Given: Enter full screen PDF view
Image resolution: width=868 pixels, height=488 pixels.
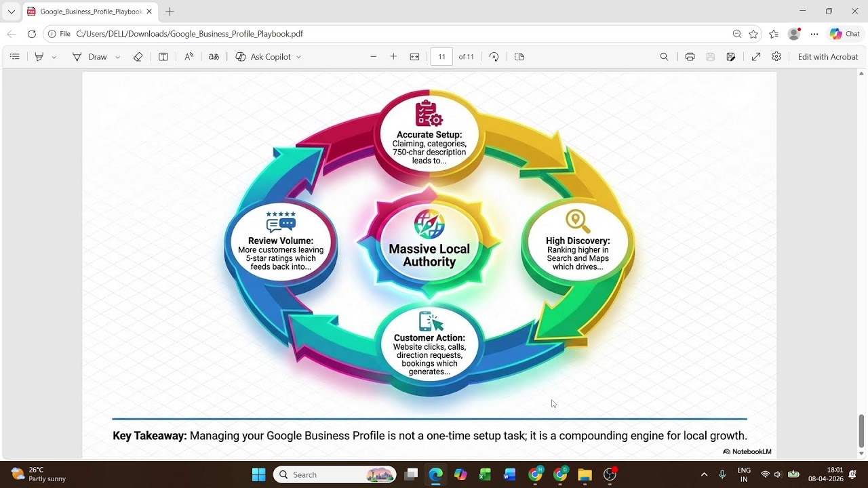Looking at the screenshot, I should coord(756,57).
